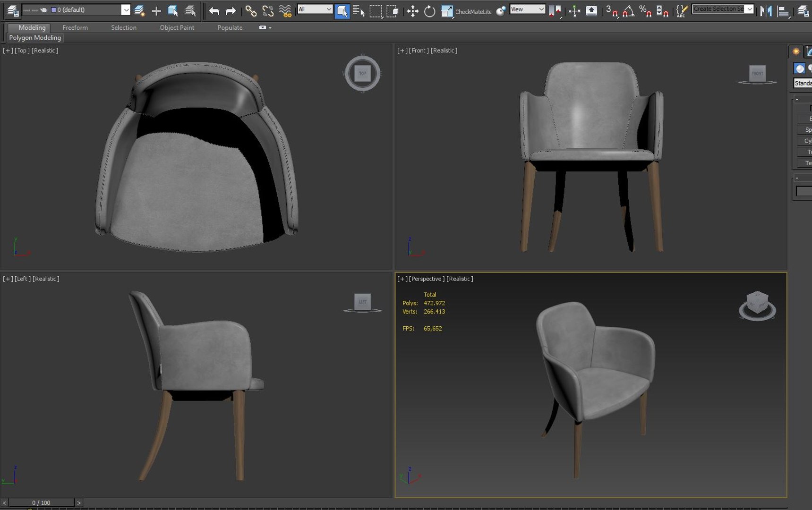Click Add Selection to Current Layer plus
The height and width of the screenshot is (510, 812).
(156, 10)
